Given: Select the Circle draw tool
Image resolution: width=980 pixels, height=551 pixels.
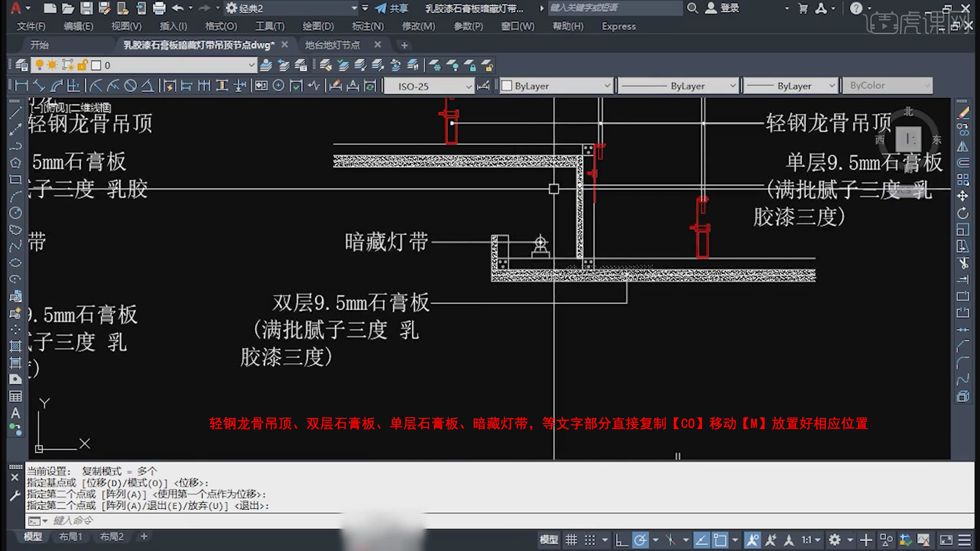Looking at the screenshot, I should (15, 213).
